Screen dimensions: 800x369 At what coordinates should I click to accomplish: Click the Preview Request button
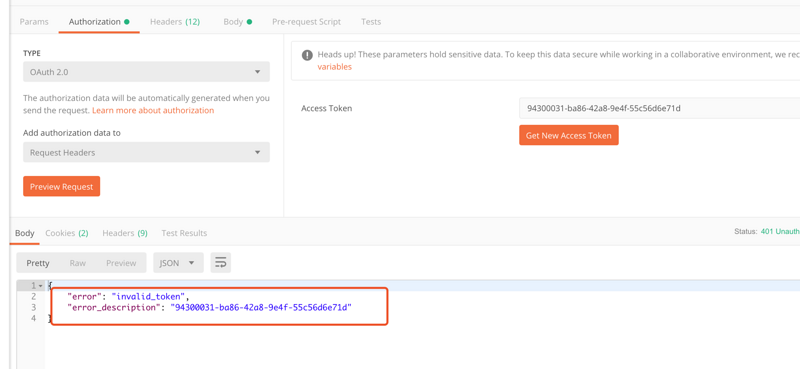point(62,186)
